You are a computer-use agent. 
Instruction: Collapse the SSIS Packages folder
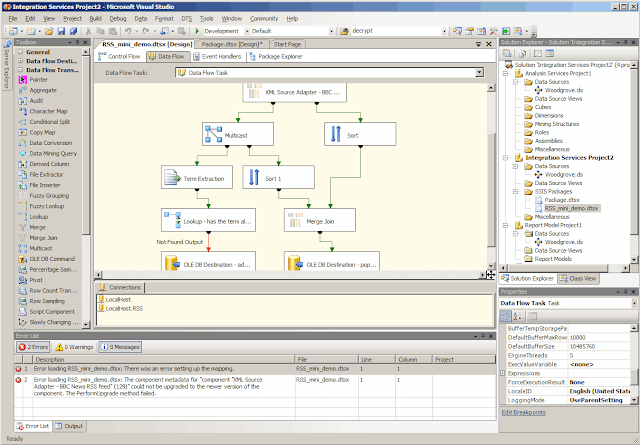(516, 191)
